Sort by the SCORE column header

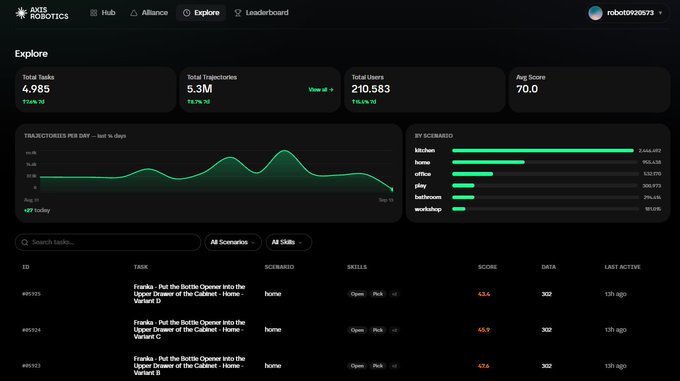[487, 267]
